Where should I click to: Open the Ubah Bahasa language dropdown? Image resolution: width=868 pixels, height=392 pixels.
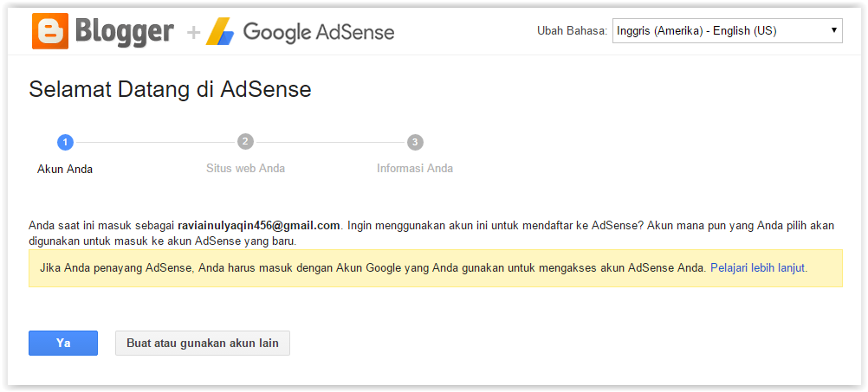tap(728, 31)
